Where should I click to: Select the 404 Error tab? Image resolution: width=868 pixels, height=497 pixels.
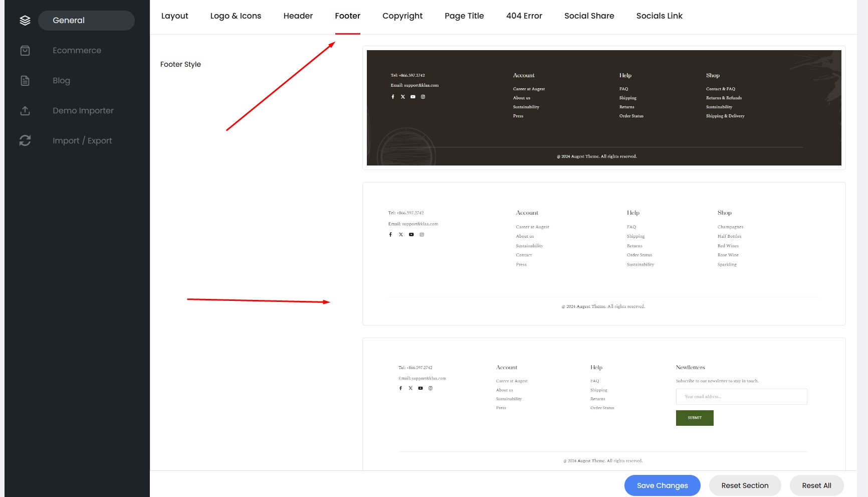524,16
